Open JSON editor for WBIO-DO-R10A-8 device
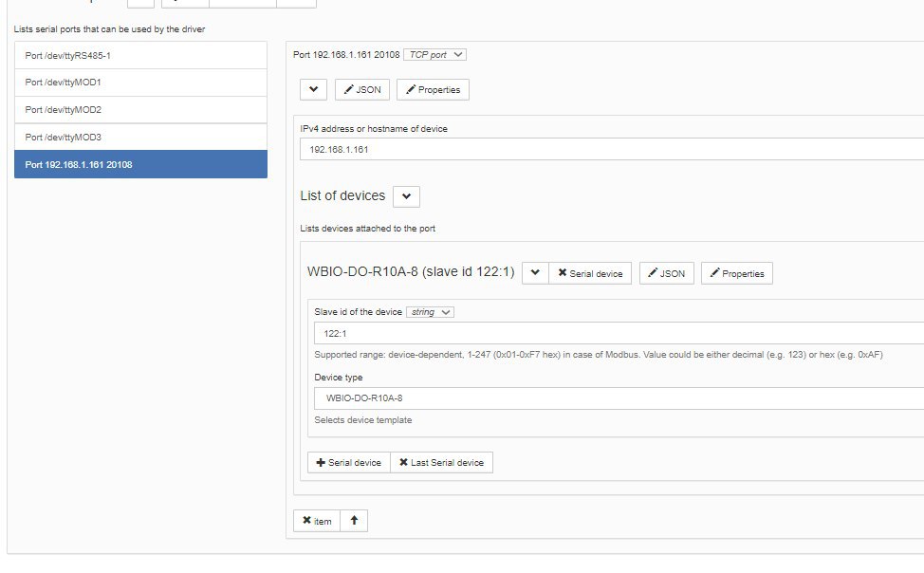This screenshot has height=573, width=924. tap(667, 273)
